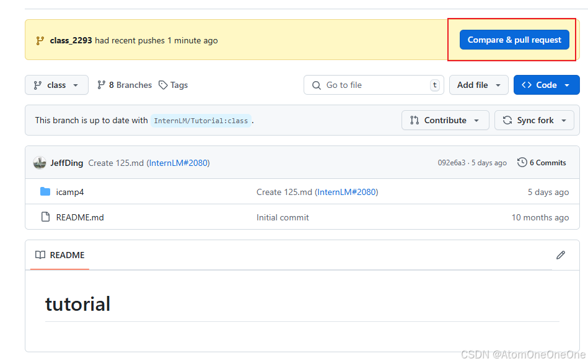588x364 pixels.
Task: Open the Initial commit message link
Action: (x=283, y=217)
